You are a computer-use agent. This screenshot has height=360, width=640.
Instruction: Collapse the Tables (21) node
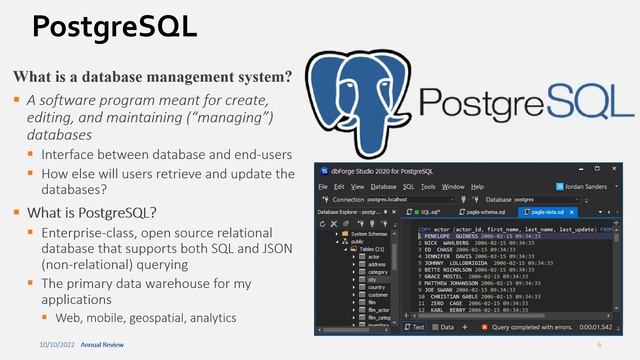click(x=345, y=249)
